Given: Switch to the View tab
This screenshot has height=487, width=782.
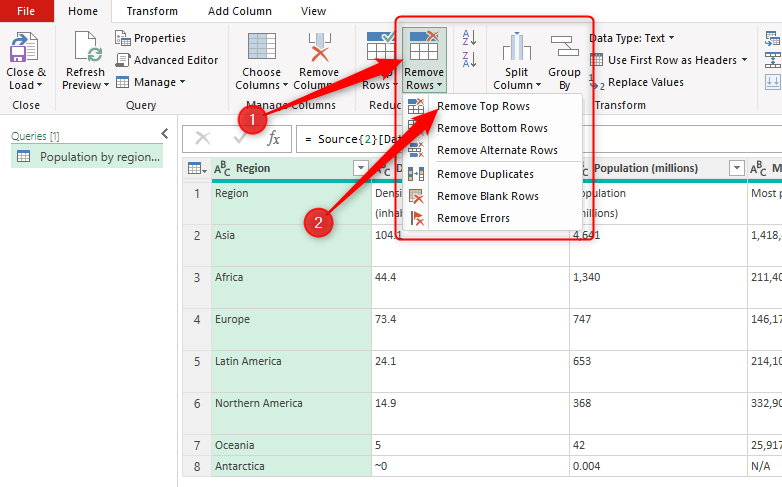Looking at the screenshot, I should [313, 11].
